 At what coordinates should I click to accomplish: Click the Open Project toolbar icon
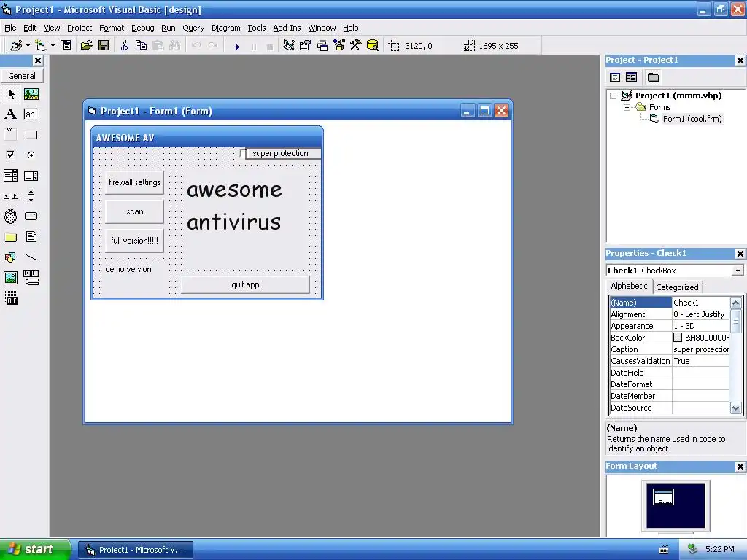click(86, 46)
